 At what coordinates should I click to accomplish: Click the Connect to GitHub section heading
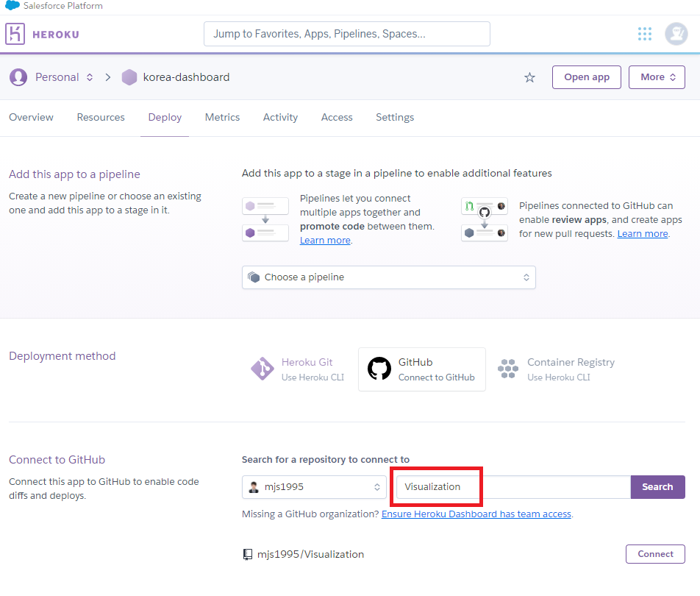pos(57,460)
